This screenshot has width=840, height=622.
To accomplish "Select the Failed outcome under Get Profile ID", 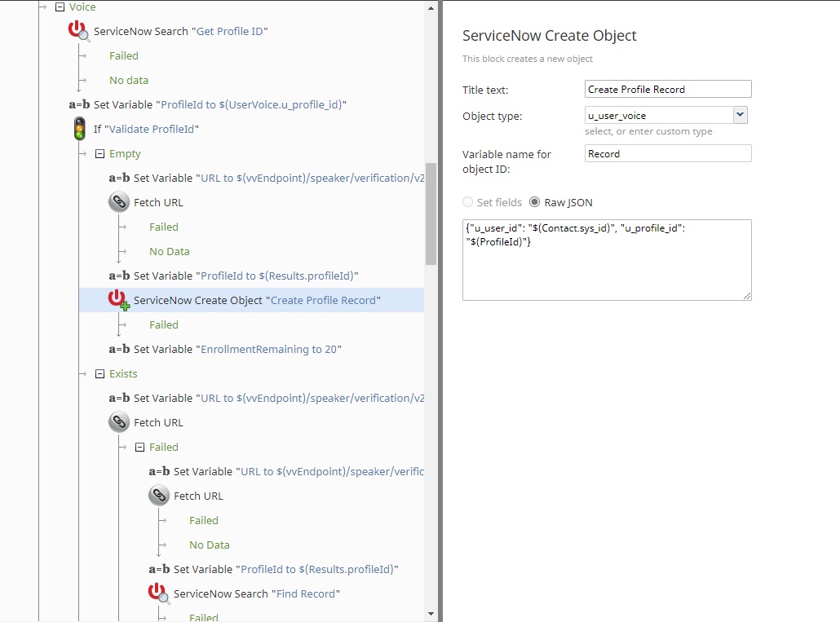I will 124,55.
